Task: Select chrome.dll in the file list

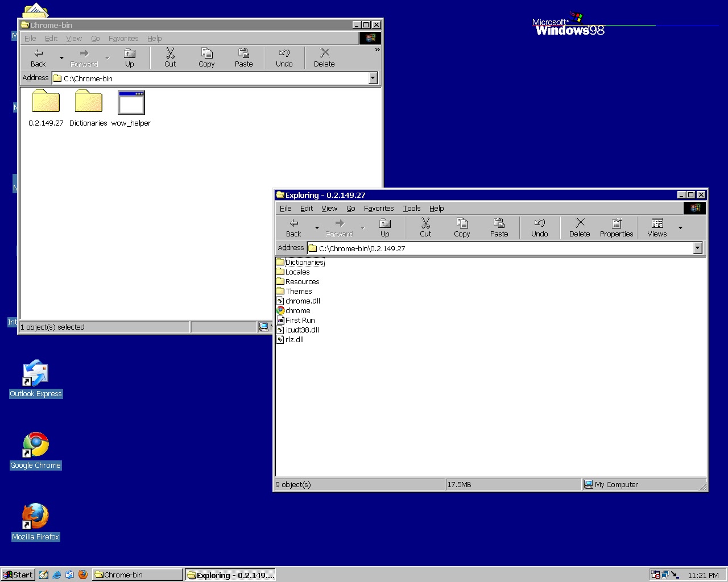Action: 299,301
